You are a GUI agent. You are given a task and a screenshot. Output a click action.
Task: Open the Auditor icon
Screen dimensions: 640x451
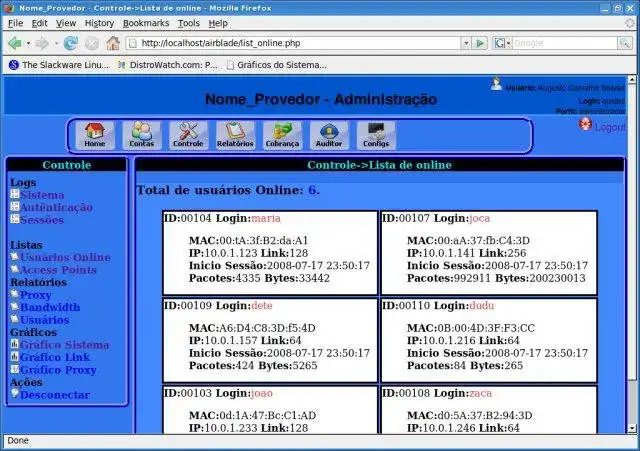pos(329,135)
